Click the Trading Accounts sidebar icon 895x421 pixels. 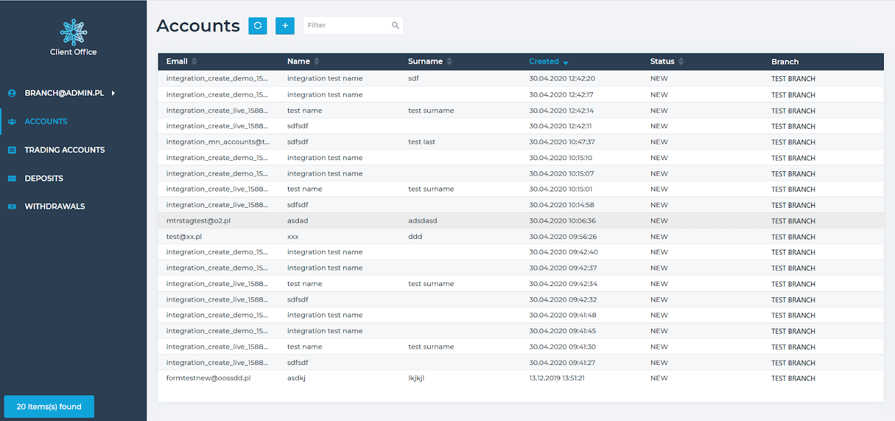click(12, 150)
